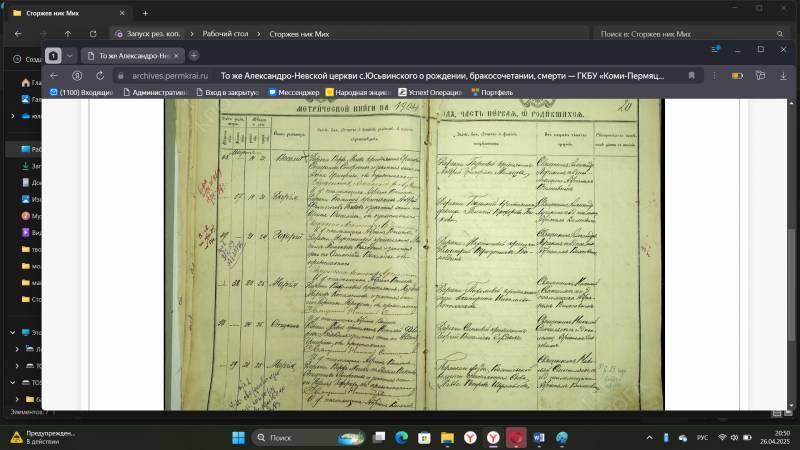Expand the chevron after Рабочий стол breadcrumb
Viewport: 800px width, 450px height.
coord(257,33)
